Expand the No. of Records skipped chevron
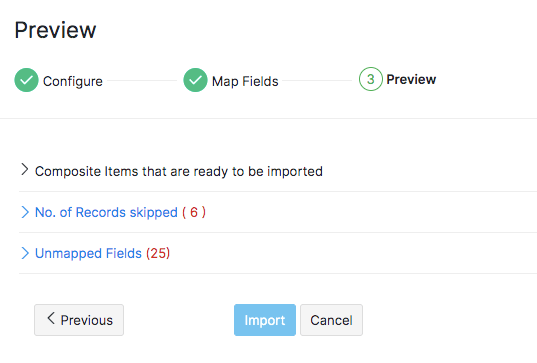 coord(25,212)
